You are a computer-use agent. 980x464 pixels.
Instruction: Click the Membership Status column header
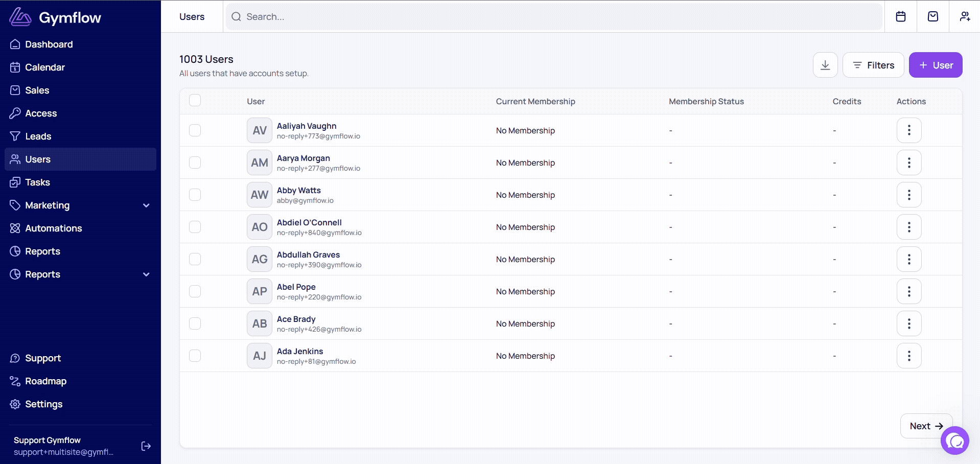click(706, 101)
